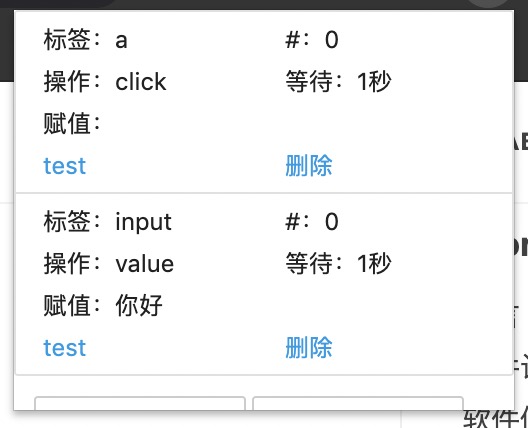This screenshot has height=428, width=528.
Task: Select the tag value "input" in second rule
Action: [x=143, y=222]
